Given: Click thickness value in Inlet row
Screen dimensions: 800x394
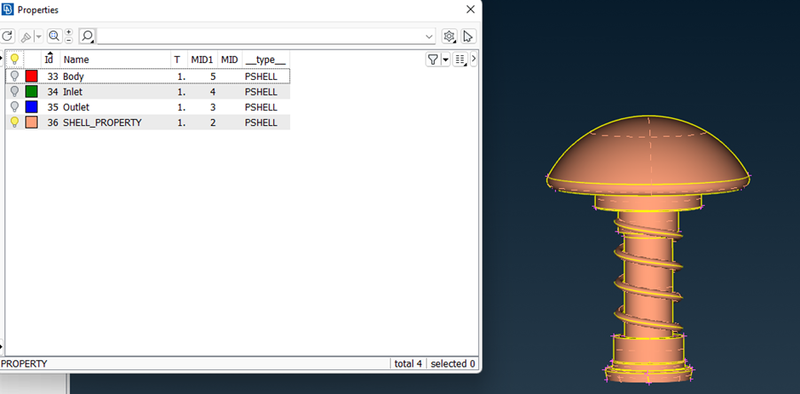Looking at the screenshot, I should 181,92.
